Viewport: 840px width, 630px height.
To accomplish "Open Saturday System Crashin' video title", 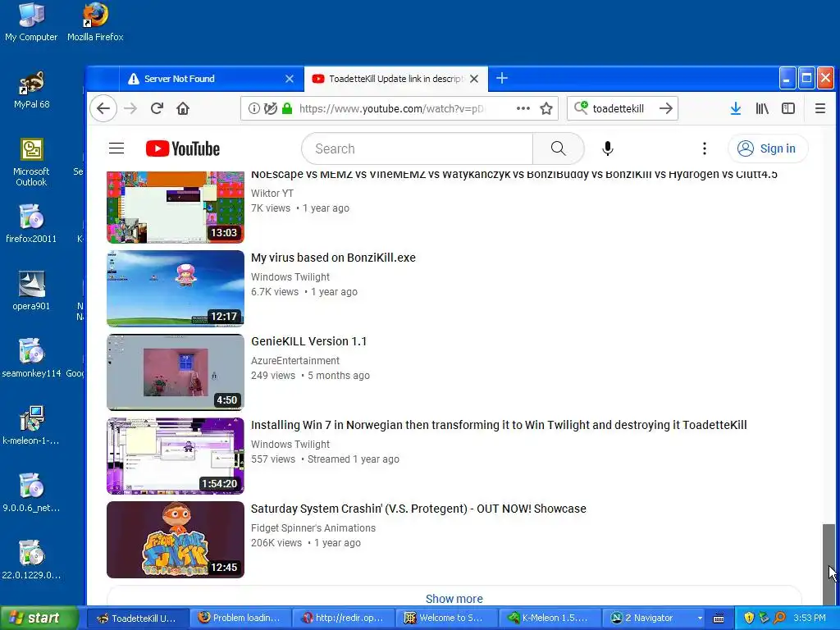I will tap(418, 509).
